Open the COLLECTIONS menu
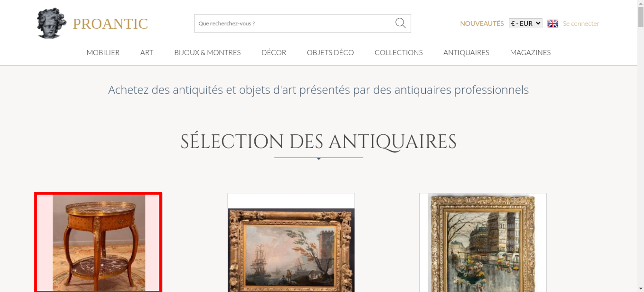 [399, 52]
